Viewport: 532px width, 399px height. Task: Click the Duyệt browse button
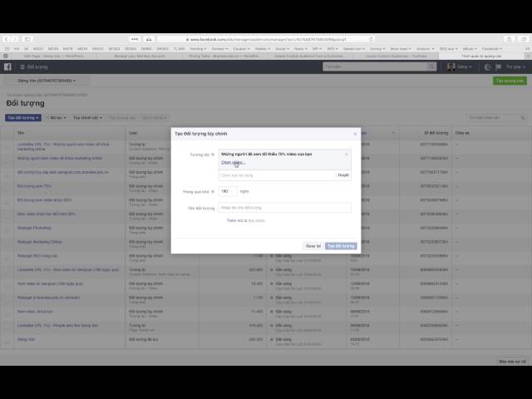pyautogui.click(x=343, y=175)
